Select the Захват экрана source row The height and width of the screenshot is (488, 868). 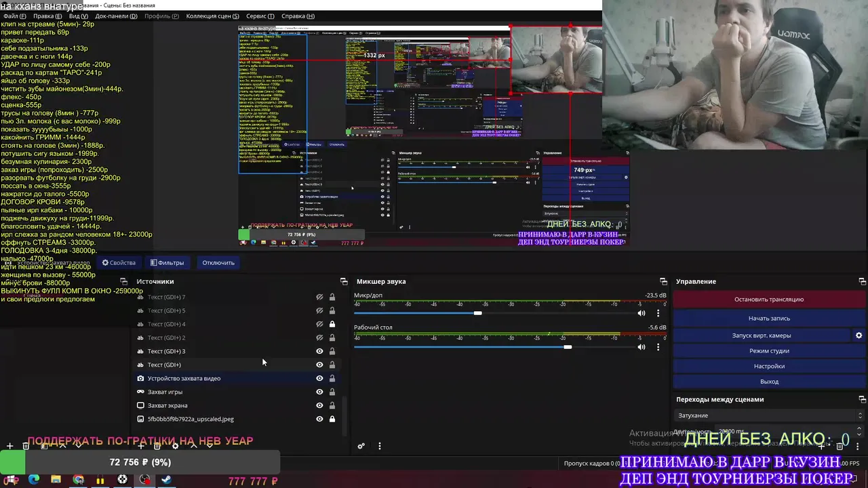(237, 405)
